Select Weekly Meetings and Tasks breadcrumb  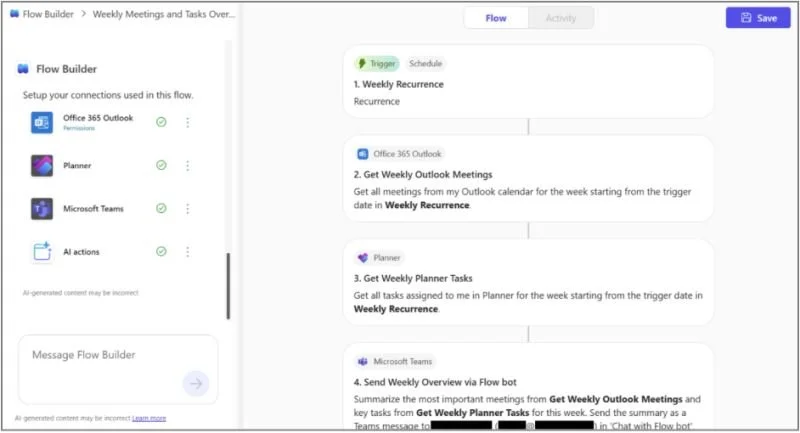tap(164, 14)
